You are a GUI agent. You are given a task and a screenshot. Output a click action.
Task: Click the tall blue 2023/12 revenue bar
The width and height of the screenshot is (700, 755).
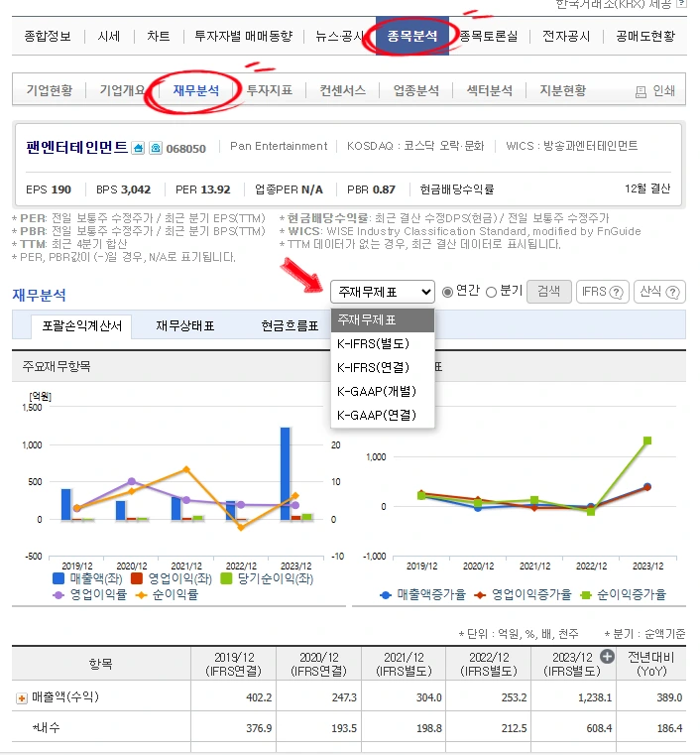(x=286, y=474)
